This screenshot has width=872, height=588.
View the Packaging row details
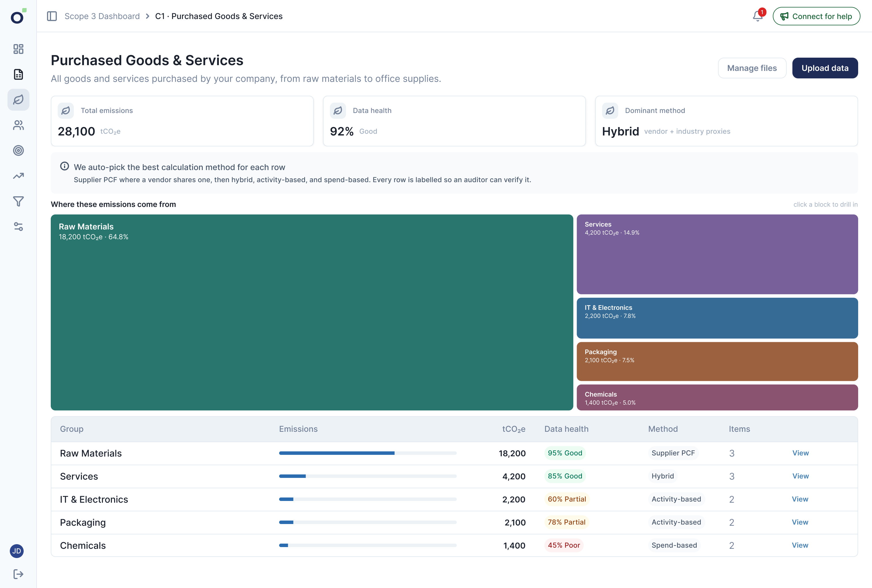800,522
